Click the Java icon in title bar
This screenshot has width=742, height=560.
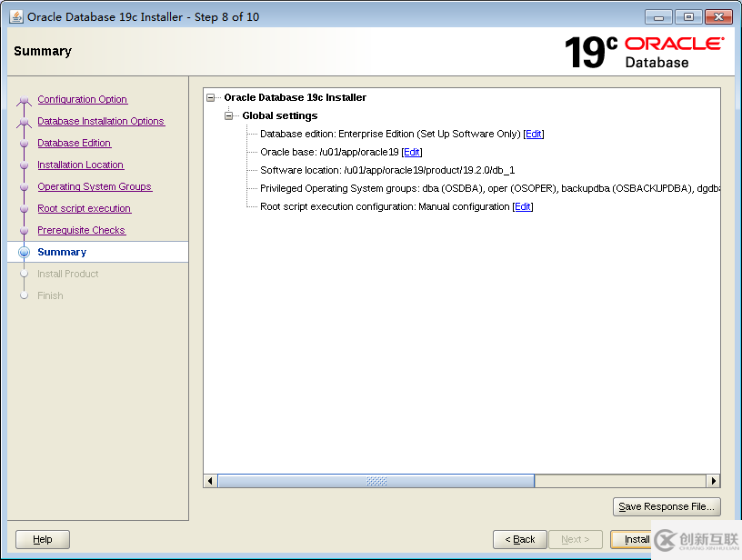click(16, 16)
